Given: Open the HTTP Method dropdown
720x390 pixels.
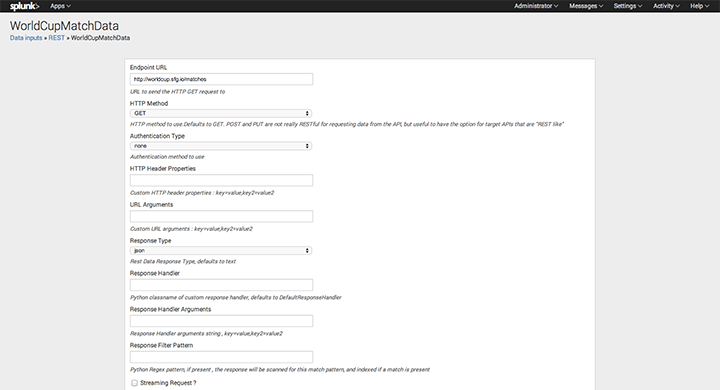Looking at the screenshot, I should [x=221, y=113].
